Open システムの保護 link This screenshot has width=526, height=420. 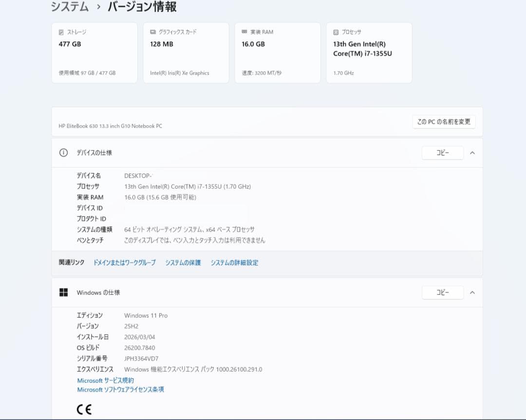pos(183,263)
